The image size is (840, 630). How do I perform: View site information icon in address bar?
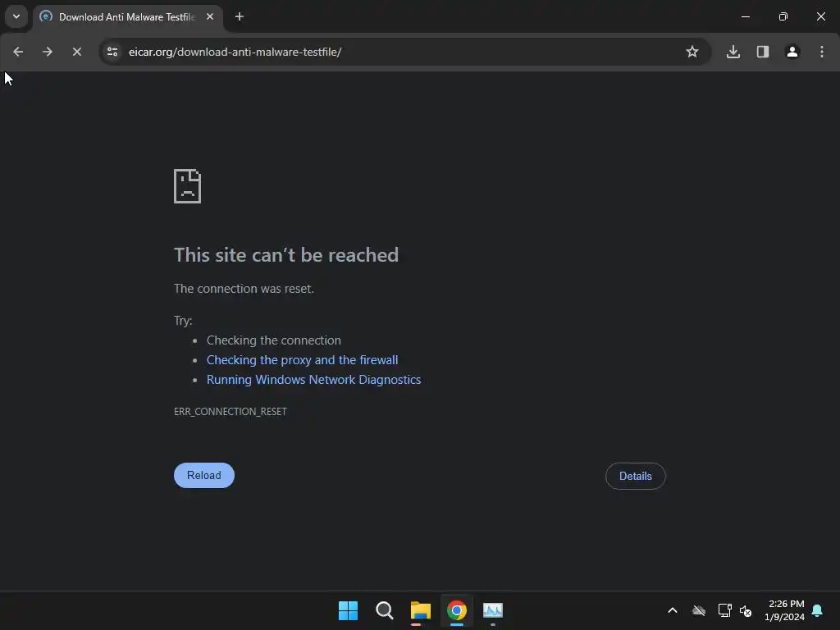(x=112, y=52)
